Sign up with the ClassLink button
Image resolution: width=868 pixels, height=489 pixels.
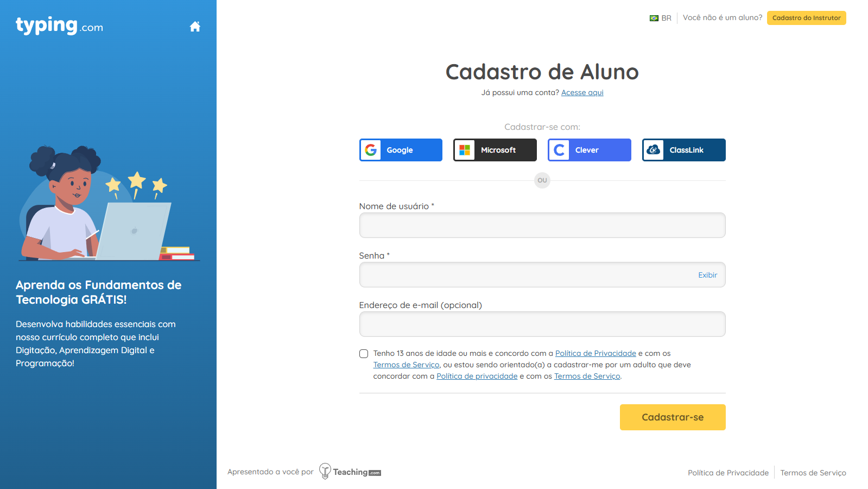(684, 150)
